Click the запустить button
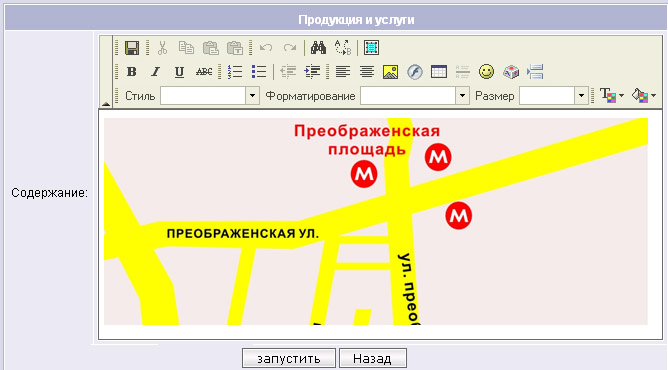The height and width of the screenshot is (370, 668). point(289,359)
